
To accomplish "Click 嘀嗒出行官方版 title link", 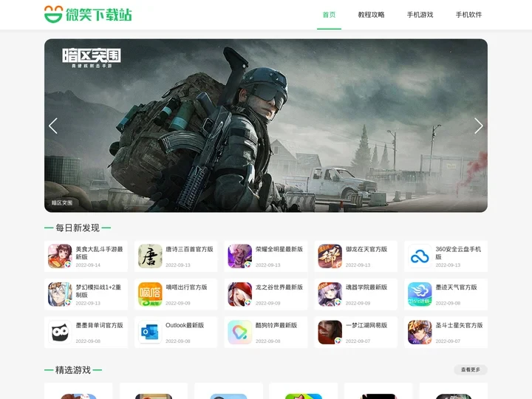I will click(186, 287).
